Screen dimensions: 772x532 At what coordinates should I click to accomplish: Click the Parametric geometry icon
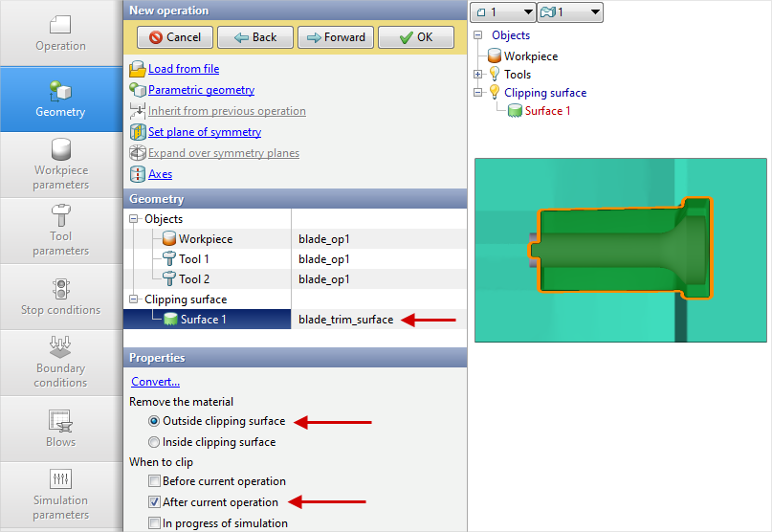[137, 90]
